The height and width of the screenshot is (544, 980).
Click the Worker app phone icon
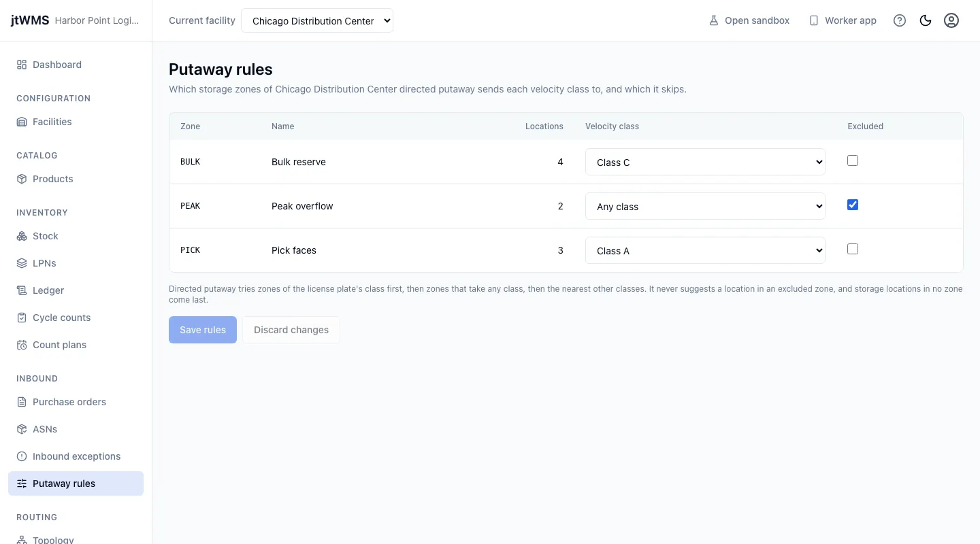[814, 20]
